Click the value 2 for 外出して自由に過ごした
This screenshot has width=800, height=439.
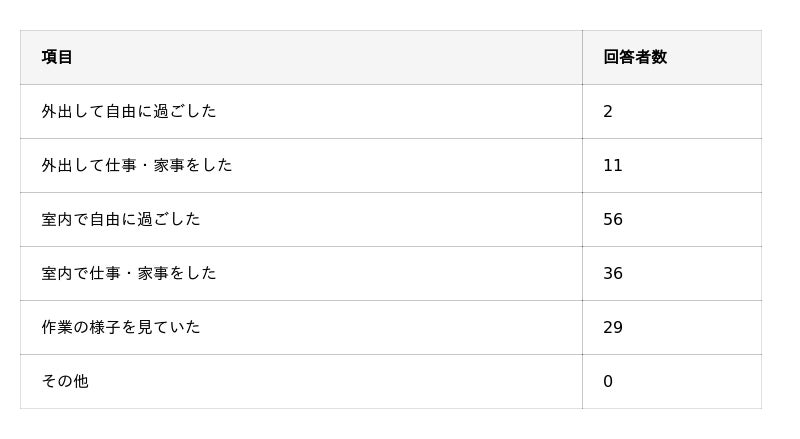(x=608, y=111)
